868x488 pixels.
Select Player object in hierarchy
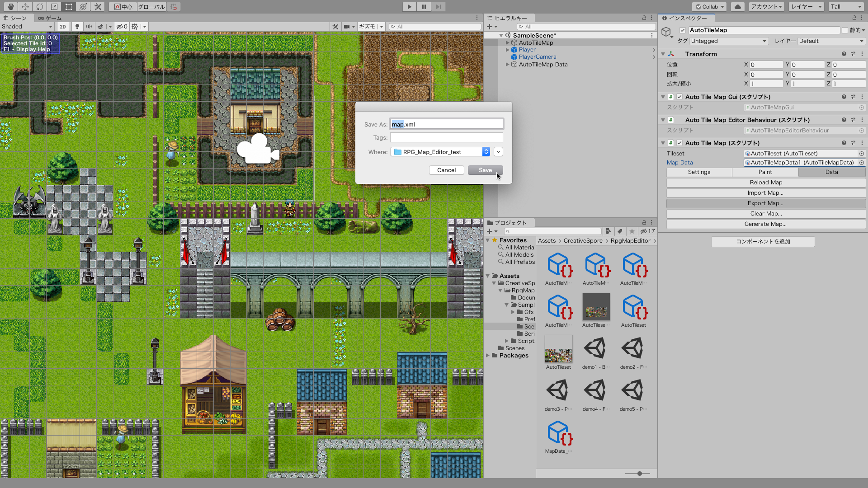(x=527, y=50)
